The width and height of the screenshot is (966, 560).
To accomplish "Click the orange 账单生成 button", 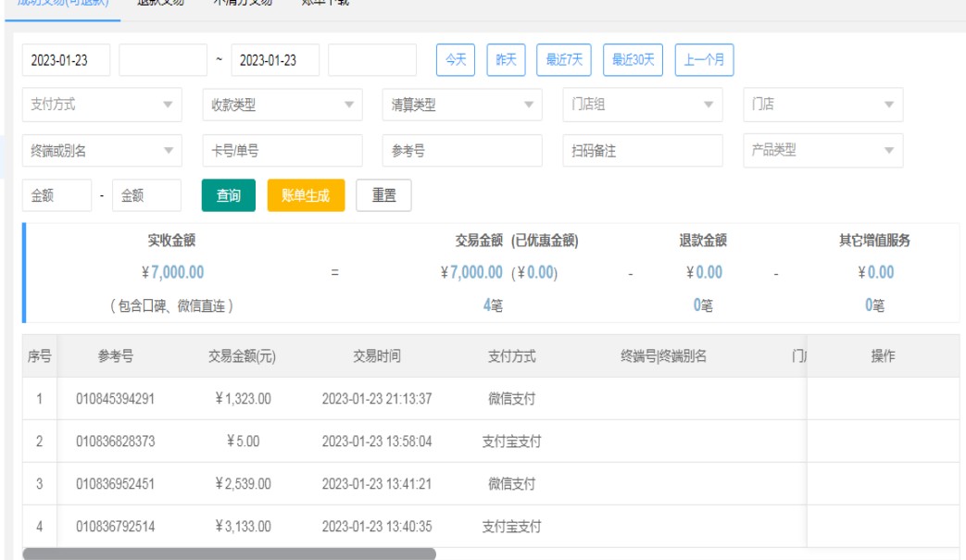I will click(x=306, y=195).
